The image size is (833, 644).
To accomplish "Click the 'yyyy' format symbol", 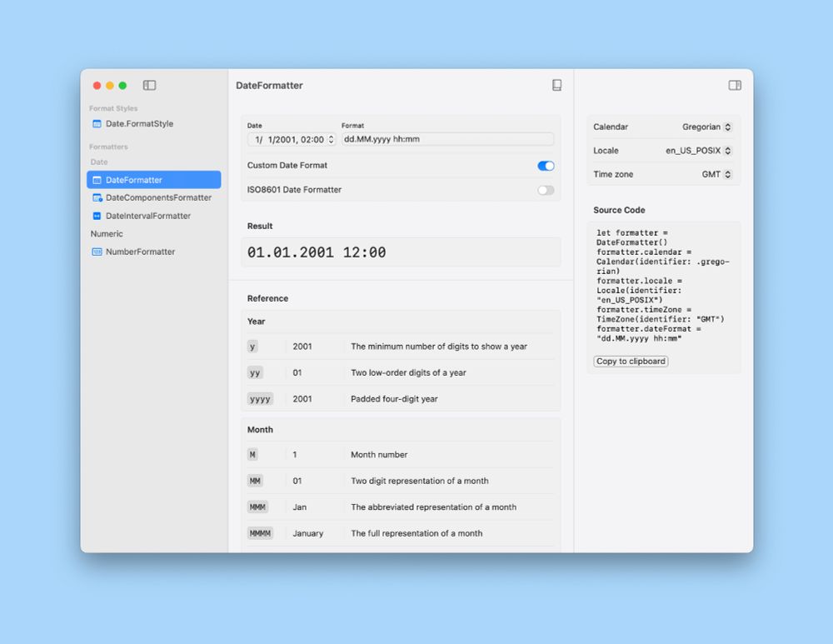I will coord(260,399).
